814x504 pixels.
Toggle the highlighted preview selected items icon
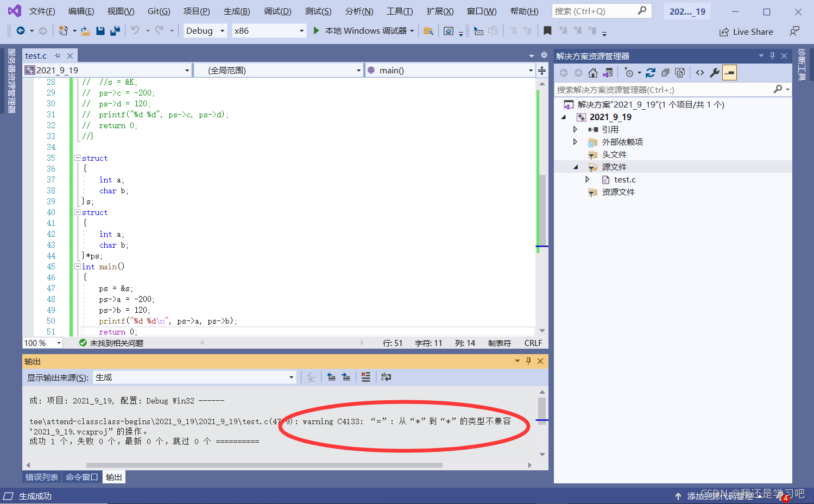point(729,73)
